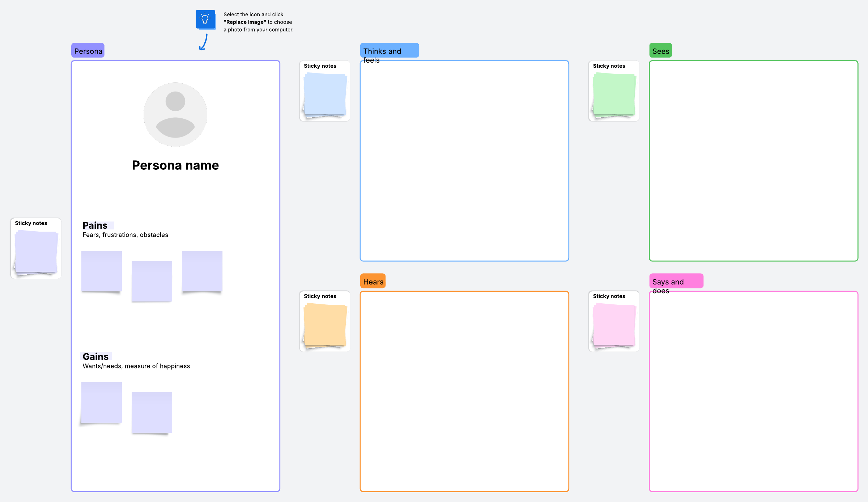Select the Says and does label

pyautogui.click(x=676, y=281)
